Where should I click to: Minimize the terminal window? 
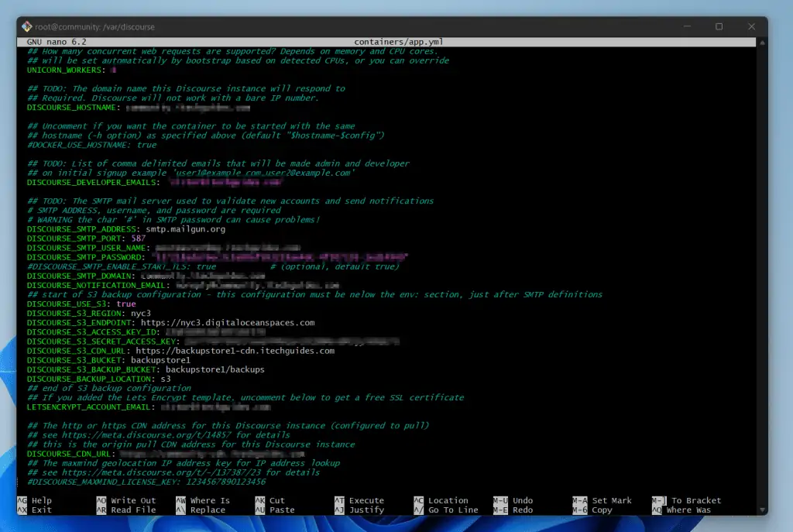click(687, 26)
